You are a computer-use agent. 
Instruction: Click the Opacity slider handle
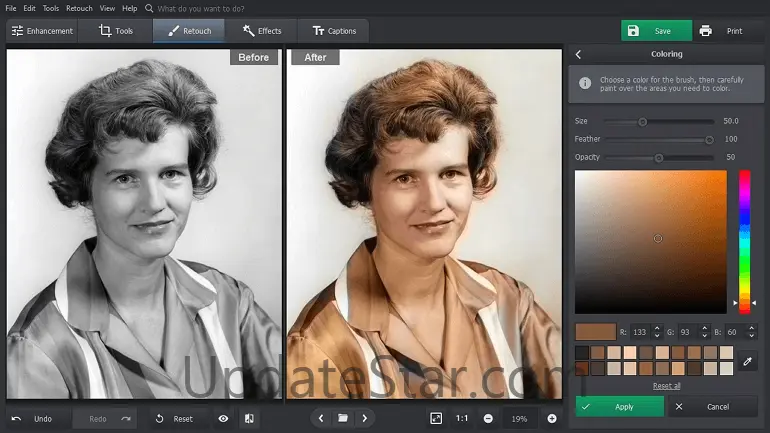tap(658, 158)
